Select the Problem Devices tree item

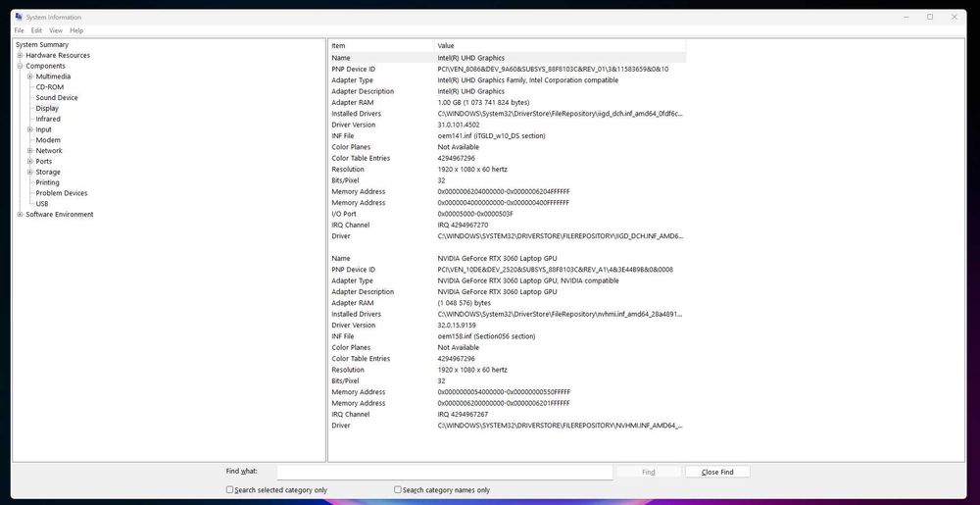[61, 193]
